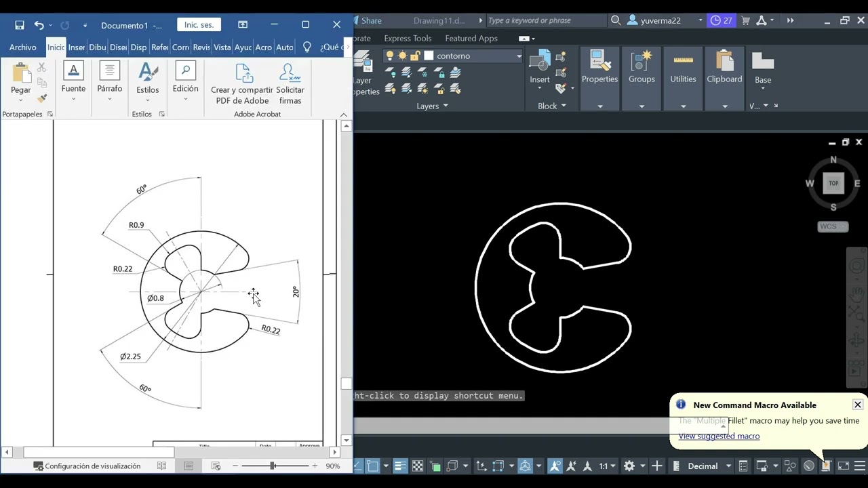This screenshot has width=868, height=488.
Task: Switch to Archivo tab in Word
Action: (23, 47)
